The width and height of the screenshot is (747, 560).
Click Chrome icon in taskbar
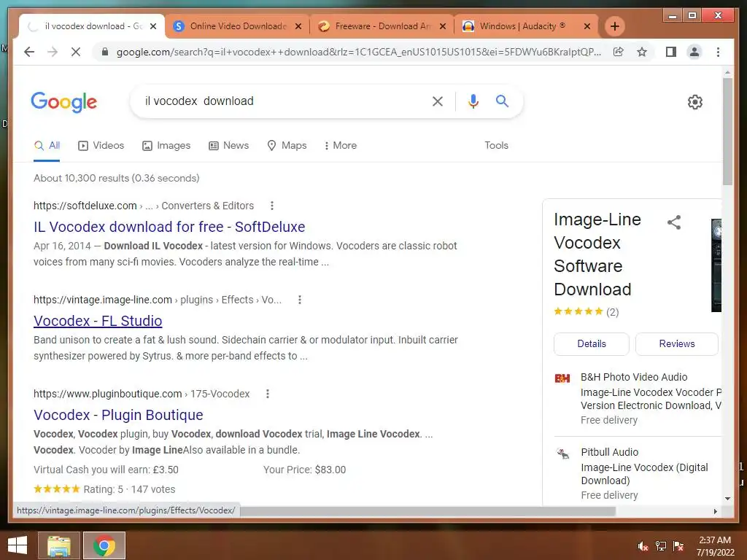tap(104, 545)
